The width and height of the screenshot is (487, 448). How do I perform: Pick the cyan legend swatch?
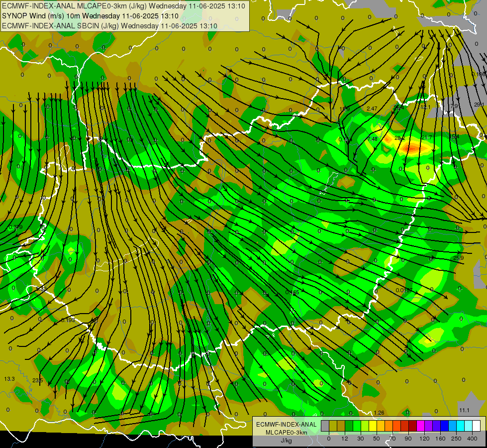(461, 426)
